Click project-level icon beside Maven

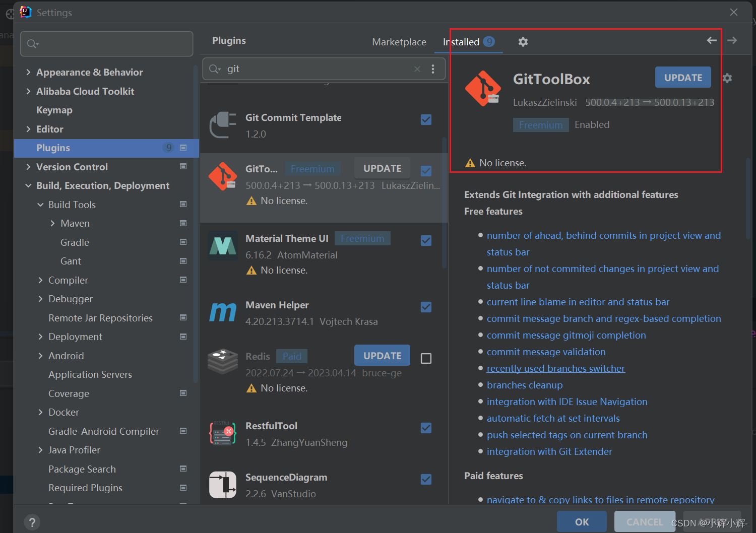[x=183, y=223]
